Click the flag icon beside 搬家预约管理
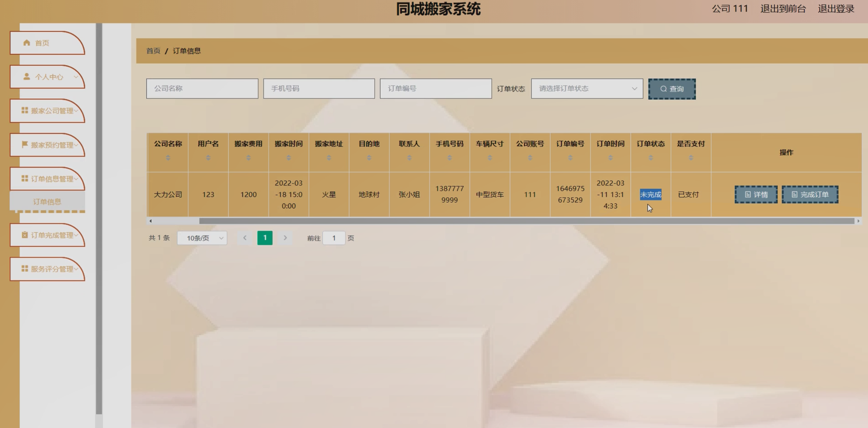This screenshot has width=868, height=428. (x=25, y=145)
